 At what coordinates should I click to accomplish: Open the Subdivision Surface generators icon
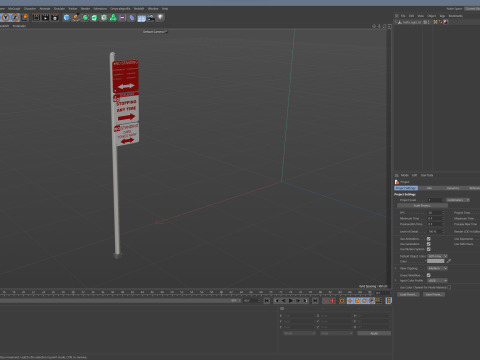point(85,18)
